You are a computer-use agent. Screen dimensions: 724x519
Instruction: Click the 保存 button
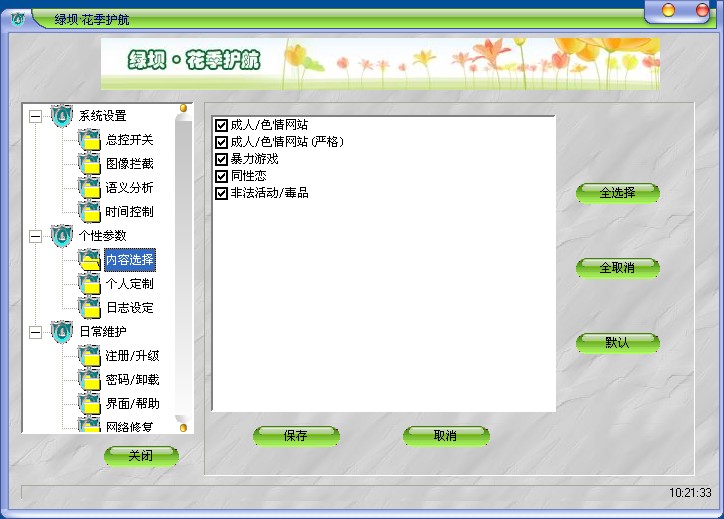[x=296, y=436]
